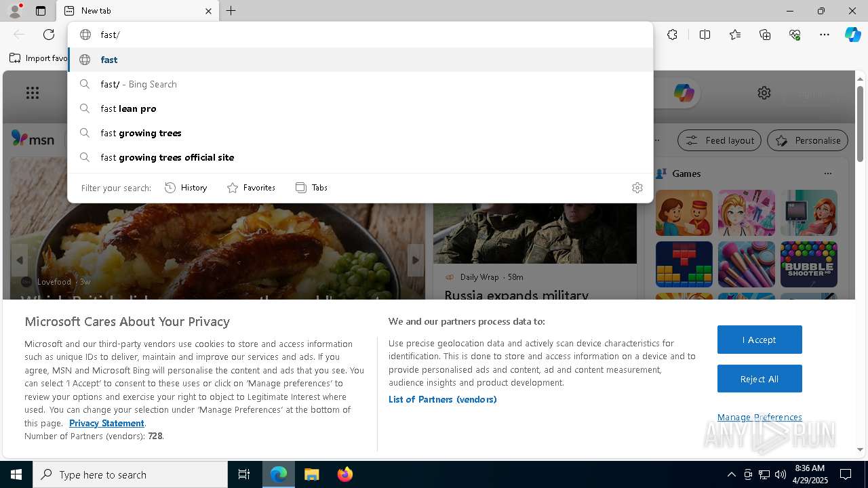Filter search by Tabs
868x488 pixels.
[311, 188]
